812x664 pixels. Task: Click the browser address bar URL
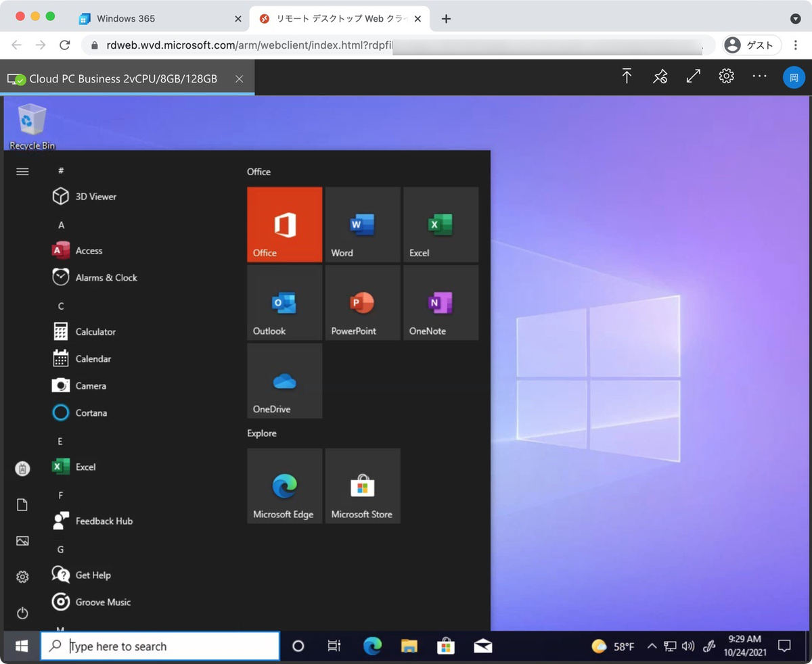tap(399, 45)
